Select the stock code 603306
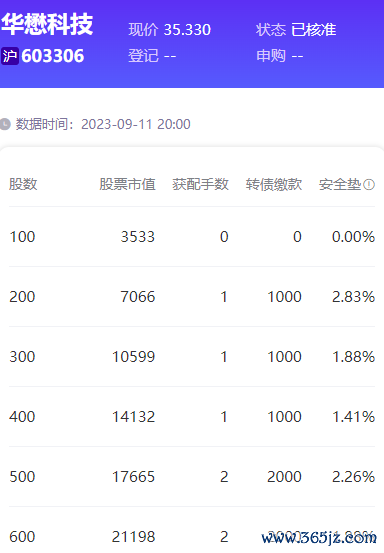The image size is (384, 553). click(53, 56)
